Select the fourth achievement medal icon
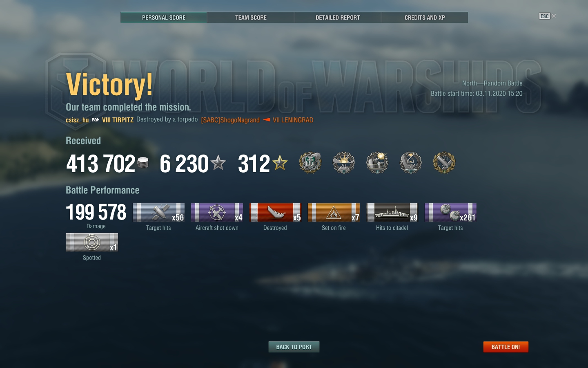 [411, 163]
